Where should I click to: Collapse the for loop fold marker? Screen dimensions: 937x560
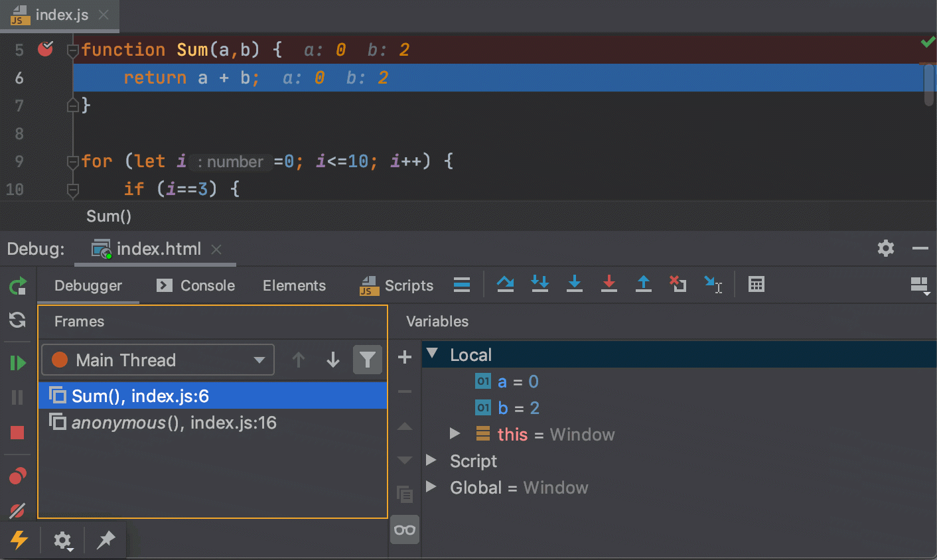coord(73,161)
